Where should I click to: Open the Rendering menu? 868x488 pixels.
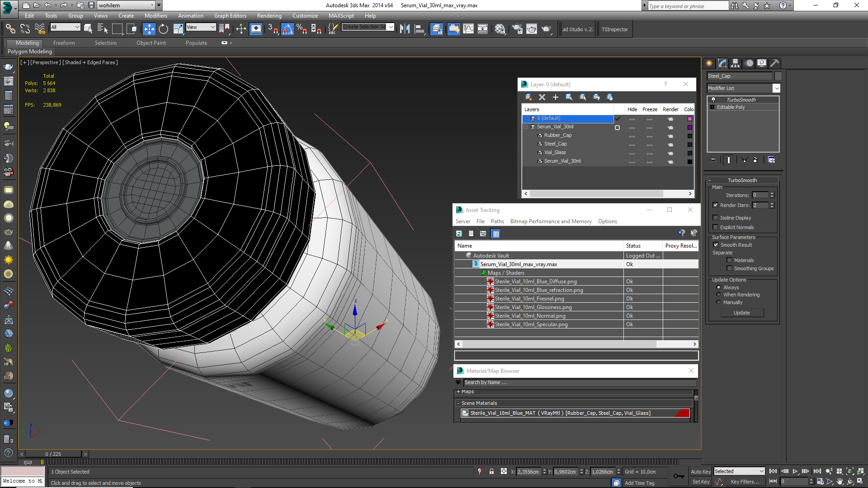click(269, 15)
